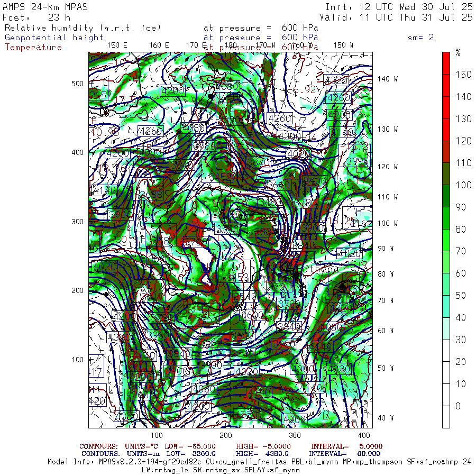Click the 'Init: 12 UTC Wed 30 Jul 25' text
Image resolution: width=476 pixels, height=476 pixels.
tap(399, 7)
